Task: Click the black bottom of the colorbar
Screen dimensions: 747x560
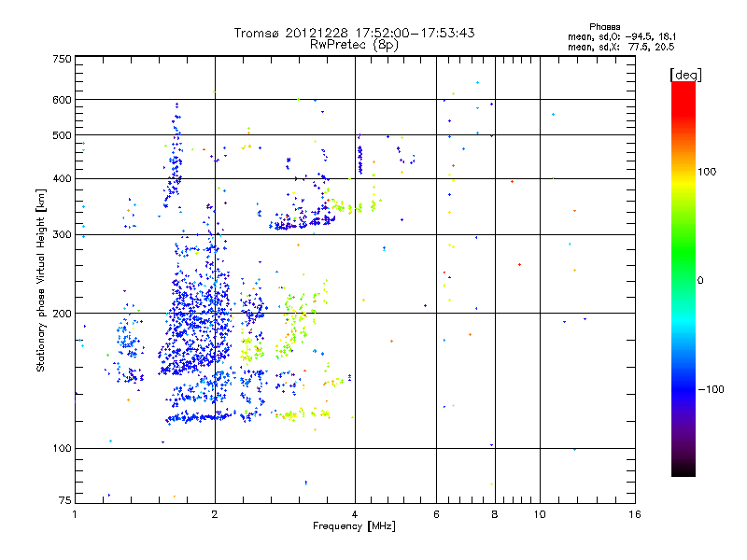Action: click(x=684, y=469)
